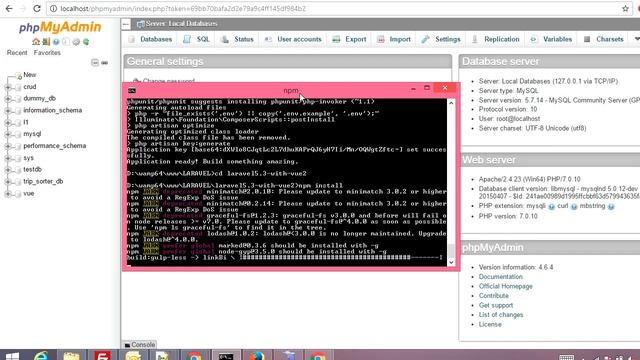Click the mysqli extension help icon

coord(551,207)
